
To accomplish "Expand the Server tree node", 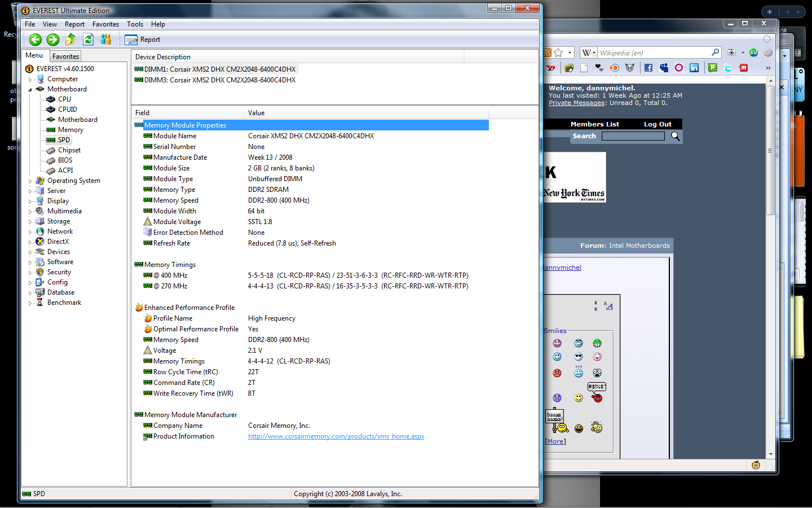I will click(30, 191).
